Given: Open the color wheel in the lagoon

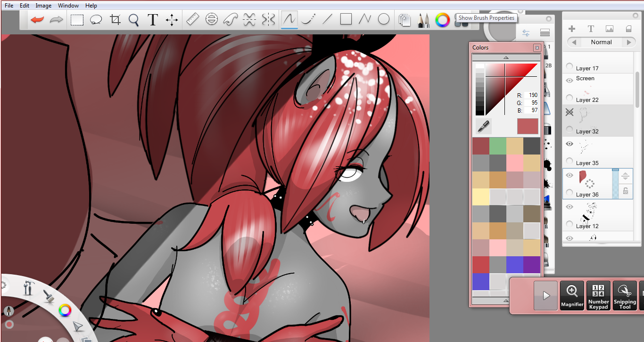Looking at the screenshot, I should click(x=65, y=310).
